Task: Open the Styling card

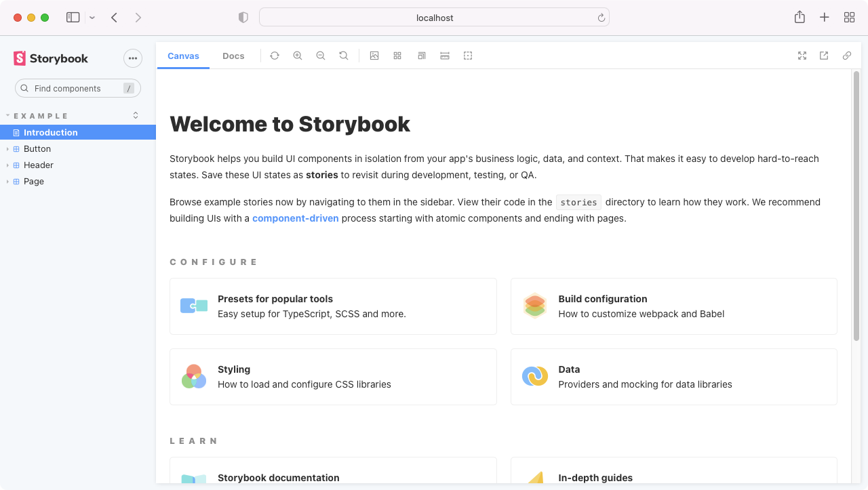Action: [x=333, y=377]
